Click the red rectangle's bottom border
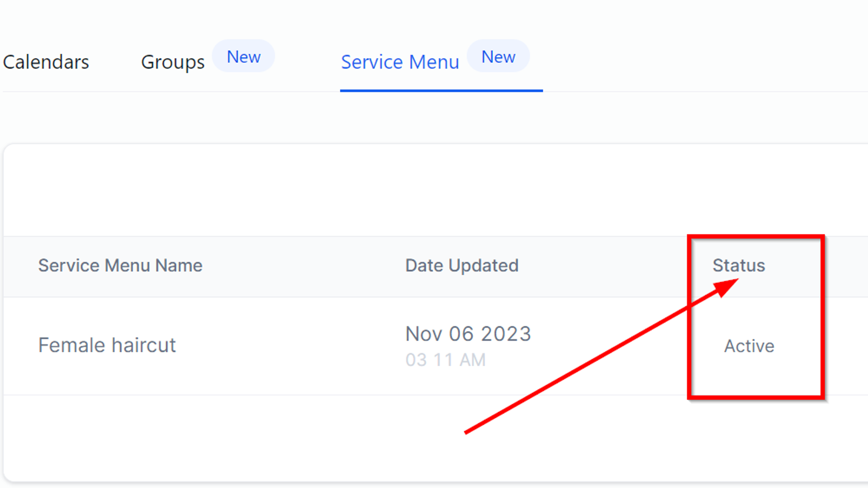Image resolution: width=868 pixels, height=488 pixels. (756, 396)
